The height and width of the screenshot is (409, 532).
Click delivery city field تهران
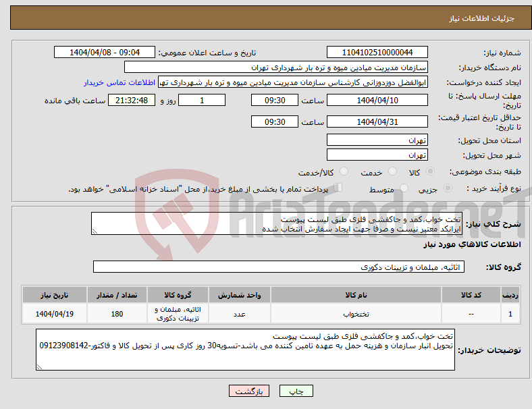(377, 155)
